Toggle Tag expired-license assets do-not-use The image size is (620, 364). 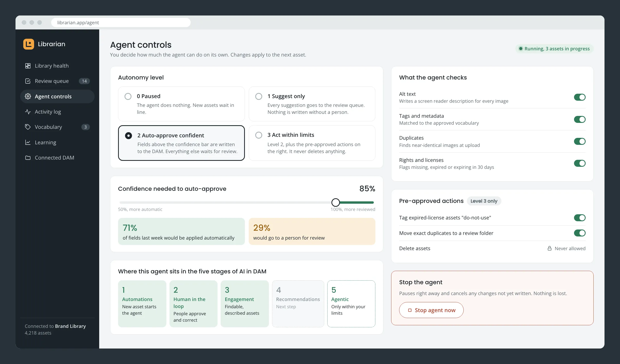click(580, 218)
